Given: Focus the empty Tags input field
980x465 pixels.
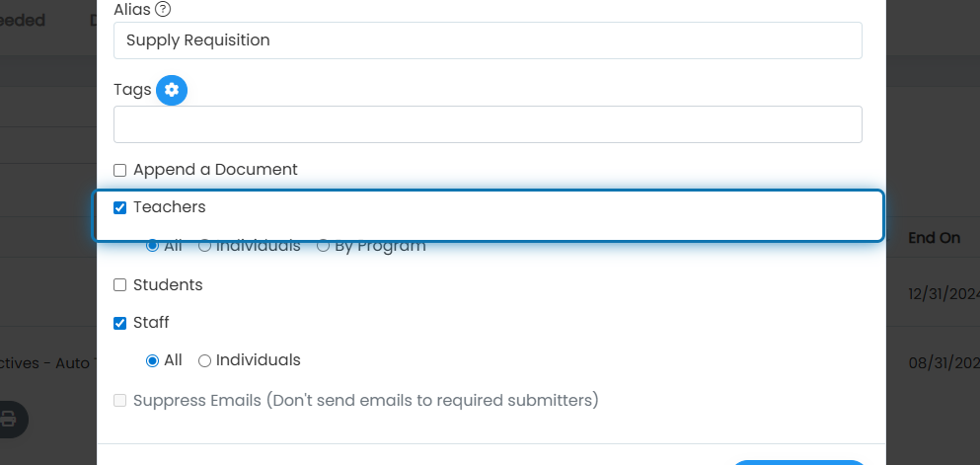Looking at the screenshot, I should point(488,124).
